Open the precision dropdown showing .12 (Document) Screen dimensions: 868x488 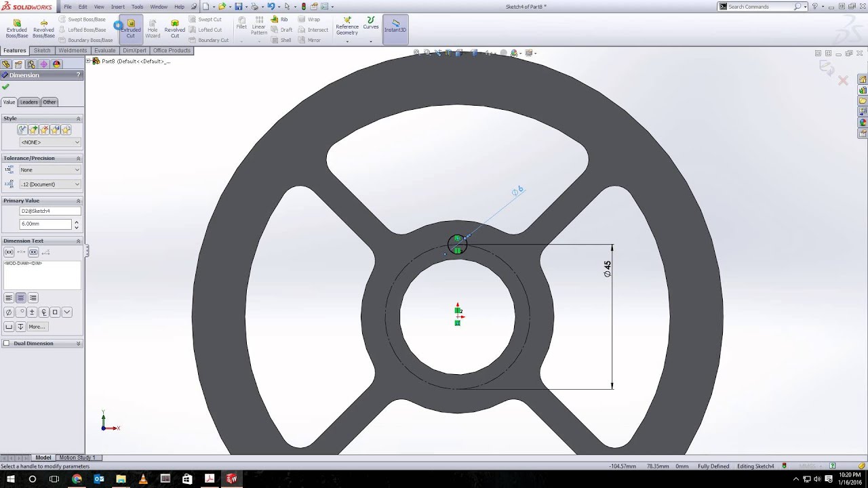(50, 184)
